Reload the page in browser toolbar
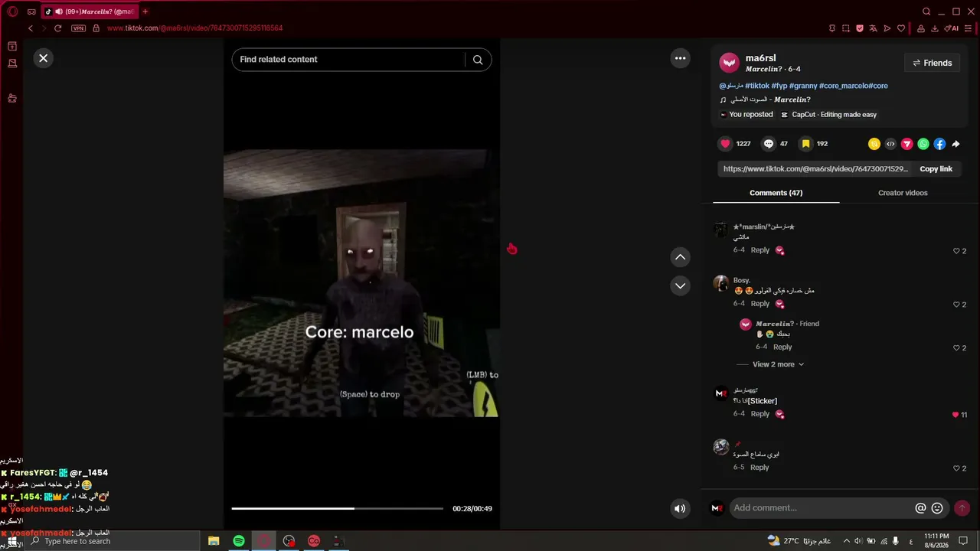Screen dimensions: 980x551 [57, 28]
